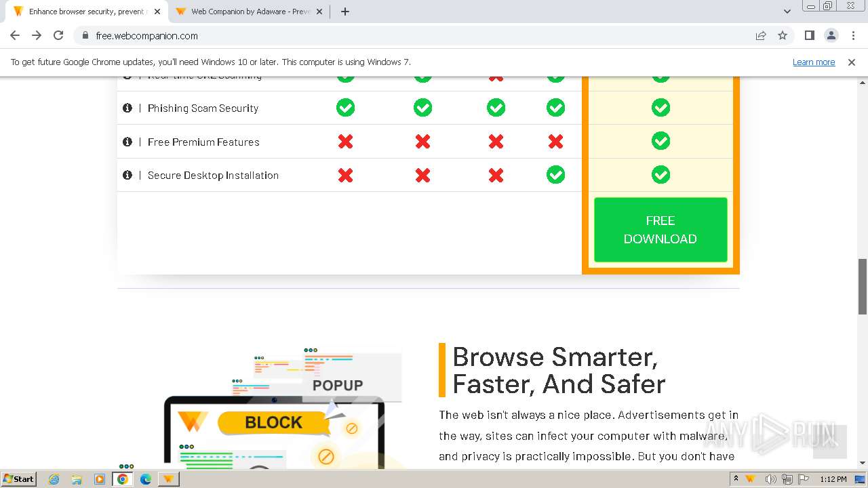
Task: Launch Internet Explorer from taskbar
Action: tap(54, 479)
